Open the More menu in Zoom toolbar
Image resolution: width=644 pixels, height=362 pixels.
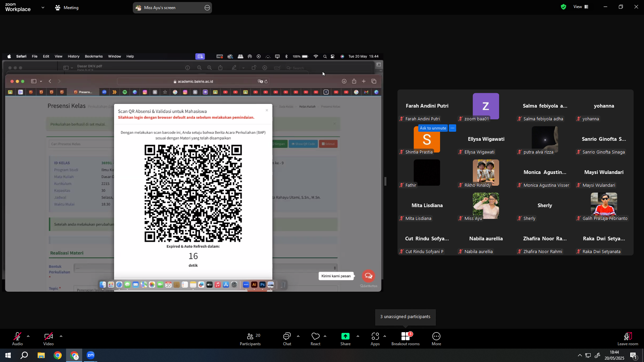click(436, 339)
